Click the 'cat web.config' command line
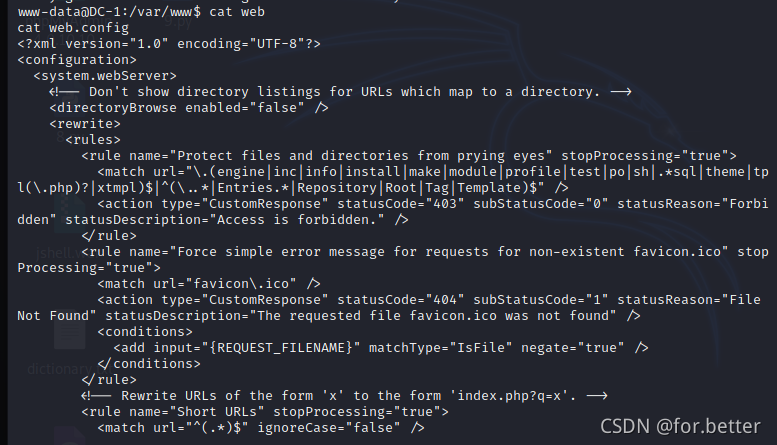The width and height of the screenshot is (777, 445). (73, 28)
